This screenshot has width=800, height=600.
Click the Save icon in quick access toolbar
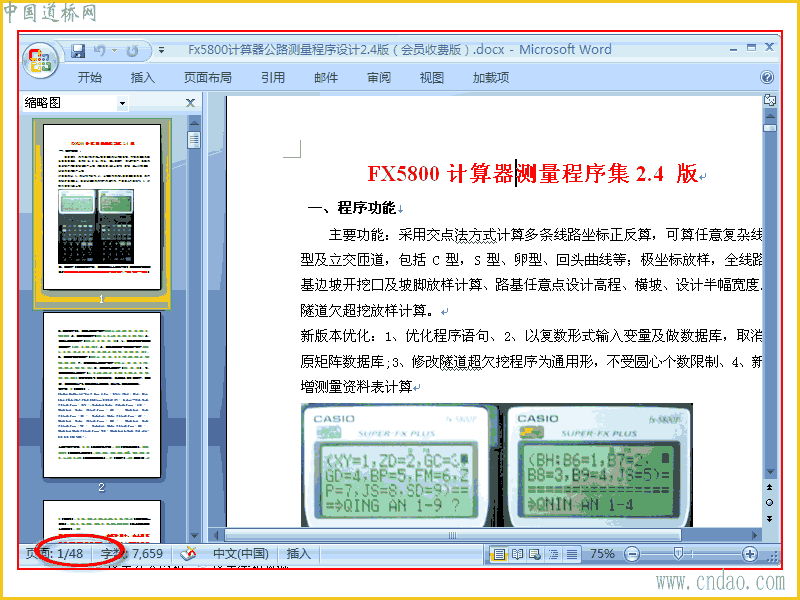pos(78,51)
